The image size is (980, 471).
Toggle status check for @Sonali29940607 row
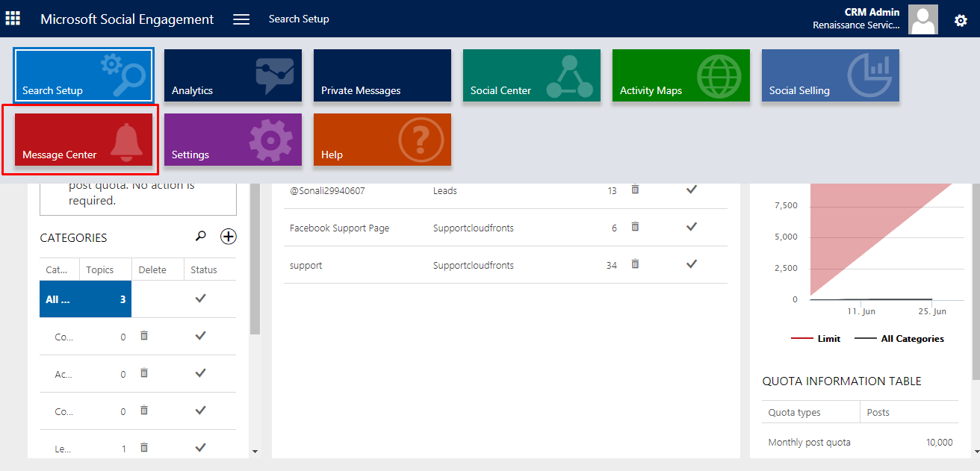coord(692,190)
